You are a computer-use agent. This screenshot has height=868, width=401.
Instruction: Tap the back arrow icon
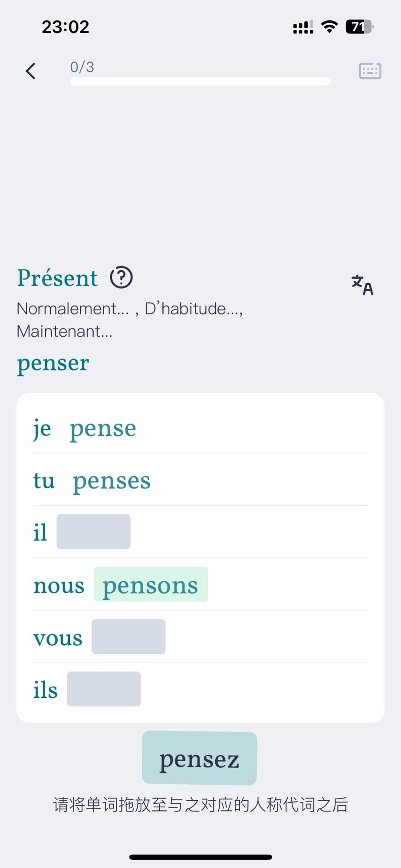pos(30,71)
